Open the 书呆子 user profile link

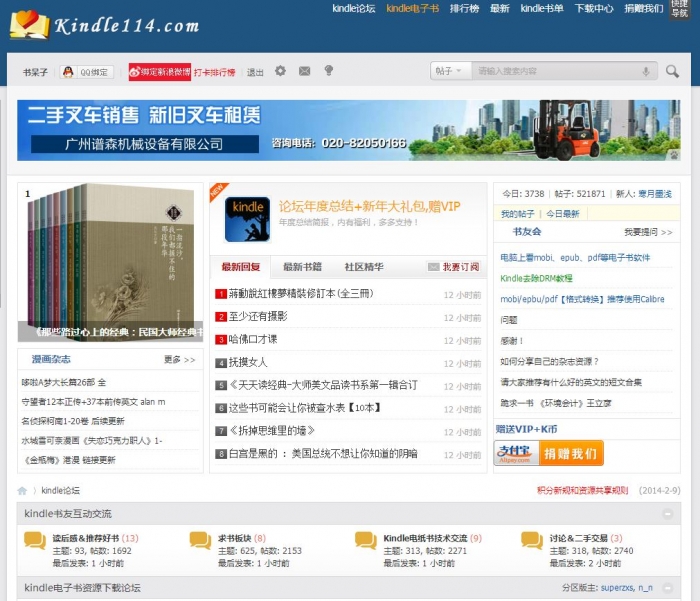35,72
